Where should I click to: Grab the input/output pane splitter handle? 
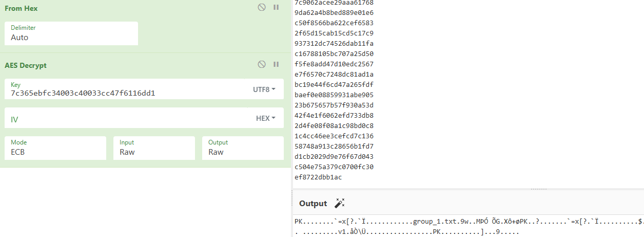pos(538,189)
